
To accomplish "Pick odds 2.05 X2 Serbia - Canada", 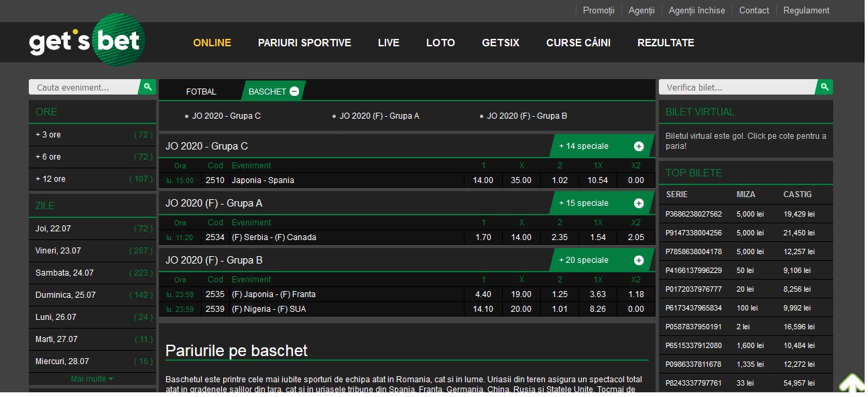I will (636, 237).
